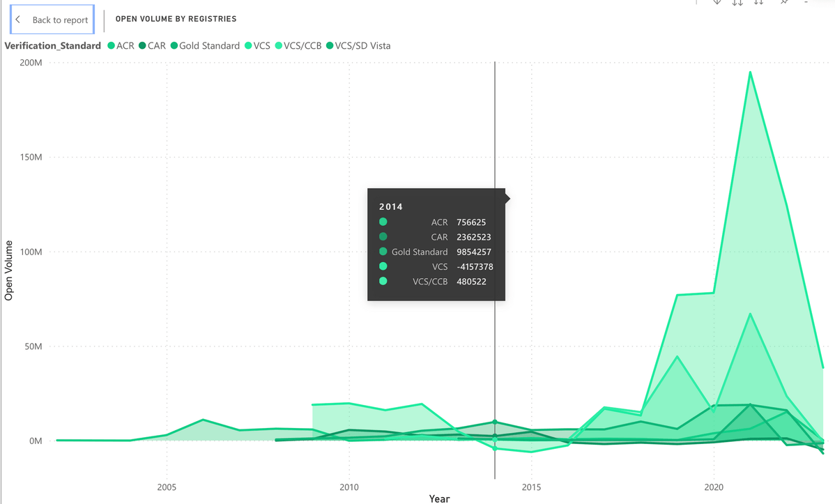
Task: Click the Year axis title
Action: tap(439, 498)
